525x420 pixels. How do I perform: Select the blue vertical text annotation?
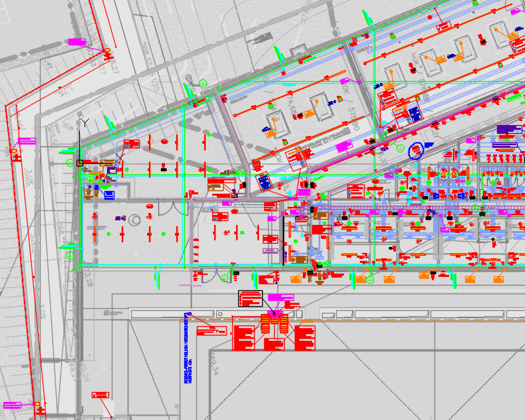point(188,348)
